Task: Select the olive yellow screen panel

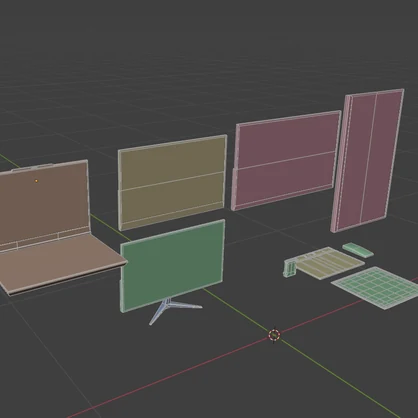Action: tap(172, 182)
